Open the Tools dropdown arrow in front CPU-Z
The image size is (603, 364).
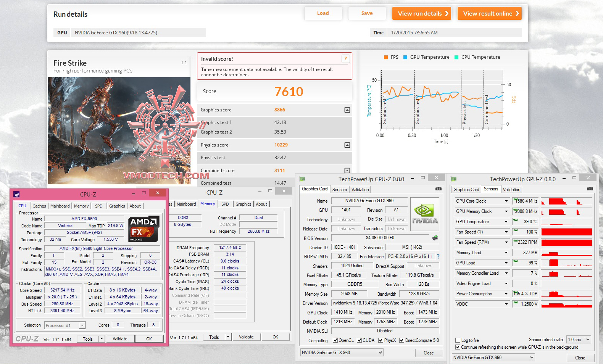click(102, 339)
